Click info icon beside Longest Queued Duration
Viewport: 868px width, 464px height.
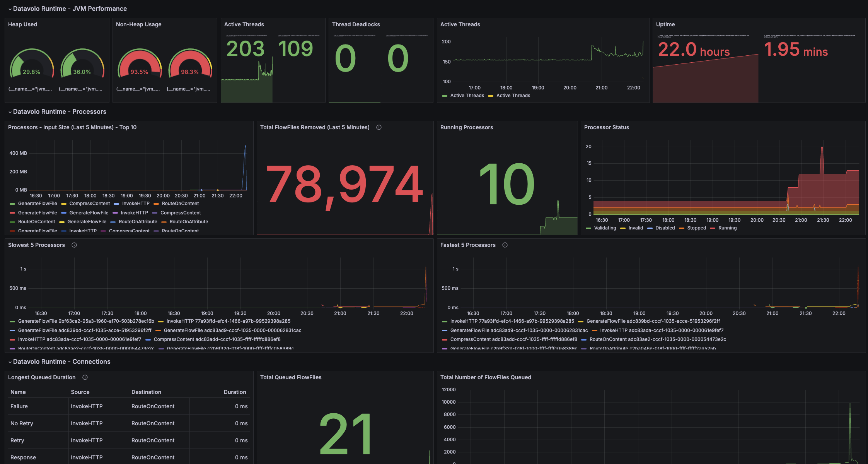(85, 377)
